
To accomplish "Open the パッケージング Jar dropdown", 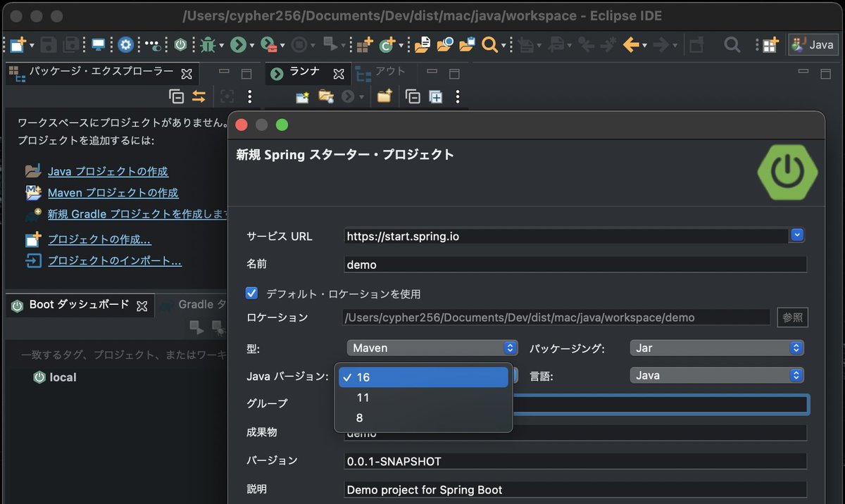I will 717,348.
